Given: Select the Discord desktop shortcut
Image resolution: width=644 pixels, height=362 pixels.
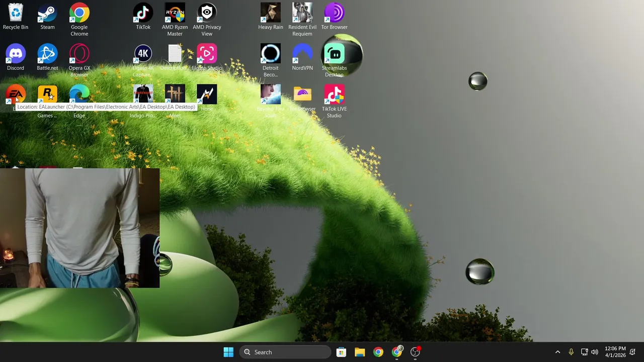Looking at the screenshot, I should pos(16,57).
